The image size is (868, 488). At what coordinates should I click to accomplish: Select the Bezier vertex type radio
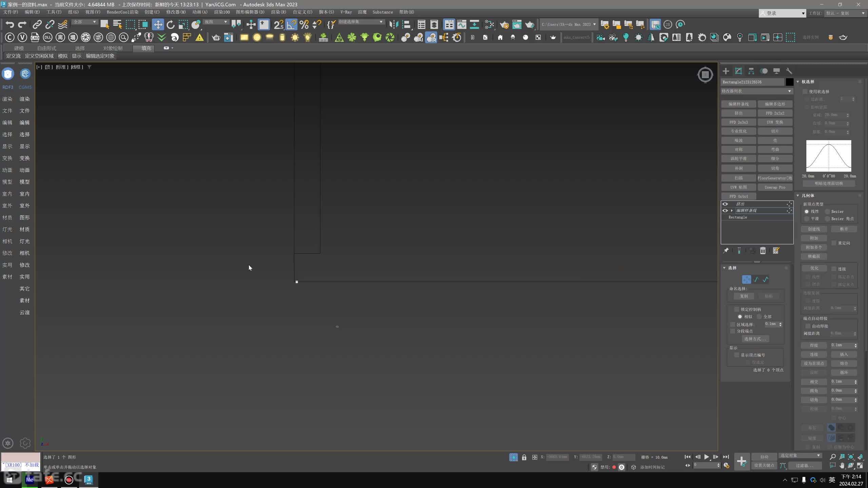tap(827, 211)
